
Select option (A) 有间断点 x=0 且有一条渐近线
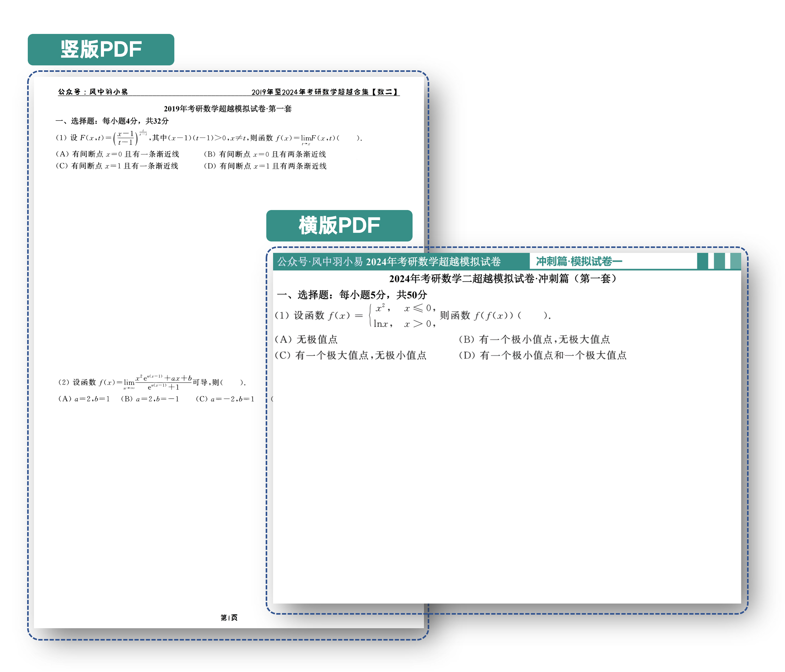(x=118, y=154)
